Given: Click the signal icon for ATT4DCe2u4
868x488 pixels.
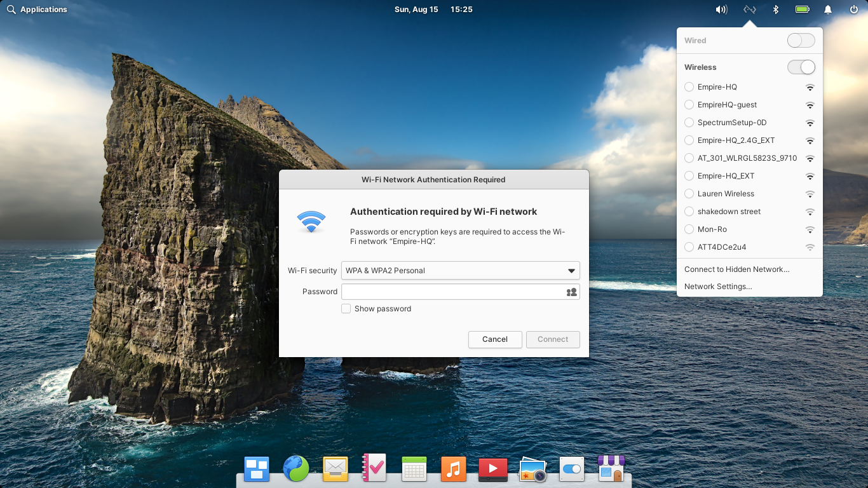Looking at the screenshot, I should pyautogui.click(x=810, y=247).
